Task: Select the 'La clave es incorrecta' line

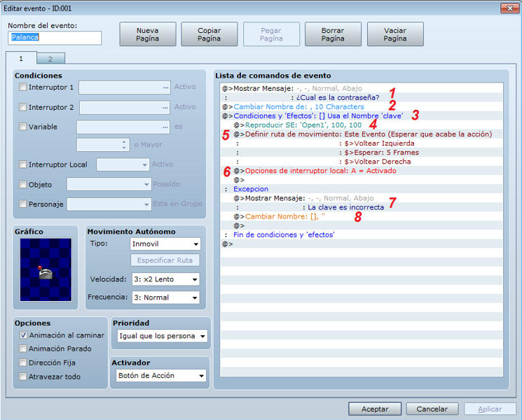Action: pos(362,207)
